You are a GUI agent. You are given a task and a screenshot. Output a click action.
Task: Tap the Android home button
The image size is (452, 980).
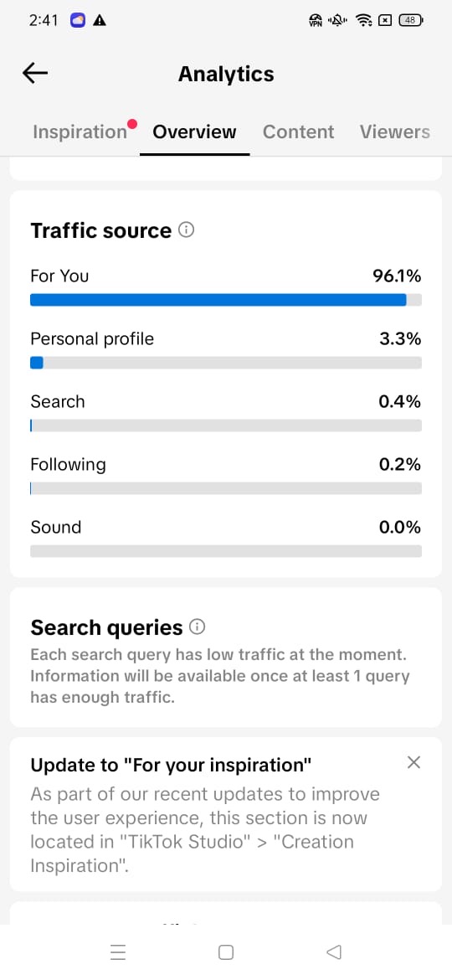(x=226, y=952)
